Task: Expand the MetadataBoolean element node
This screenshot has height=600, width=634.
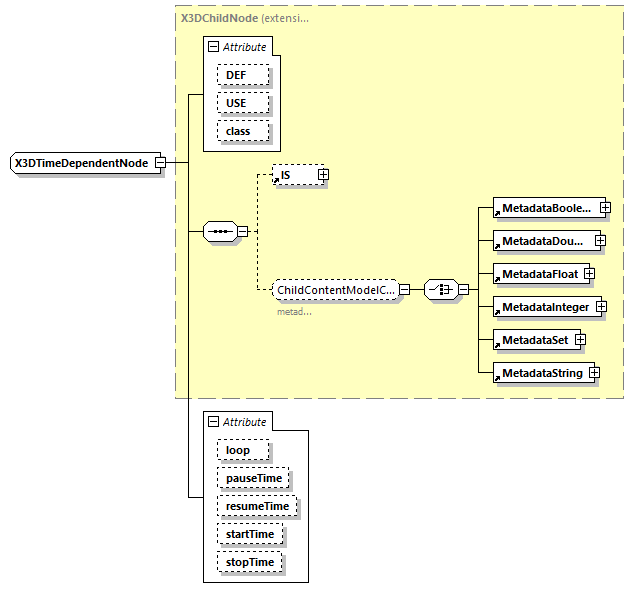Action: [606, 208]
